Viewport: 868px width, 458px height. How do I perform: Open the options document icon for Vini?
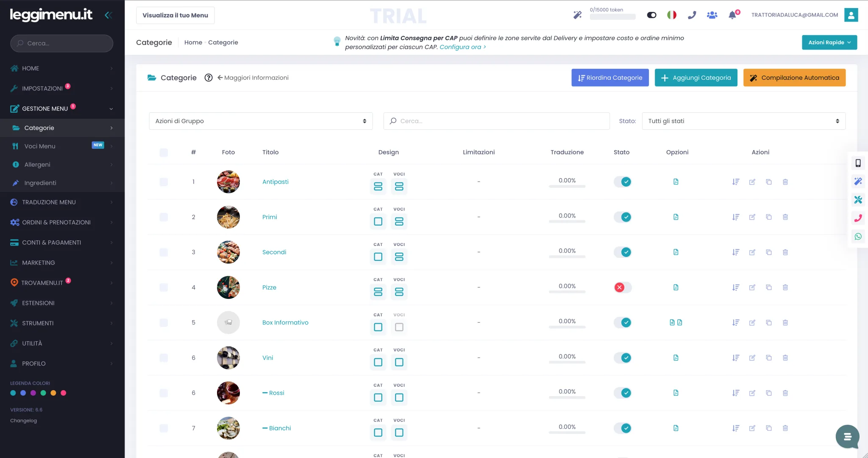[676, 358]
